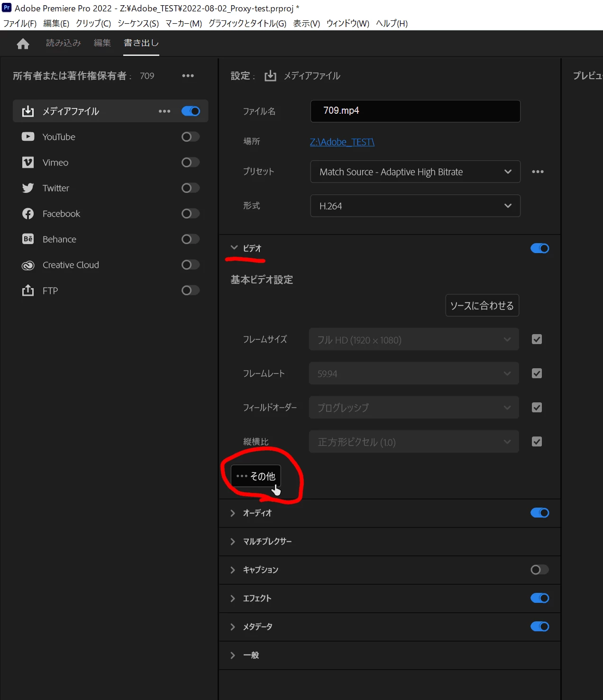Toggle the Media File destination switch

click(x=191, y=111)
